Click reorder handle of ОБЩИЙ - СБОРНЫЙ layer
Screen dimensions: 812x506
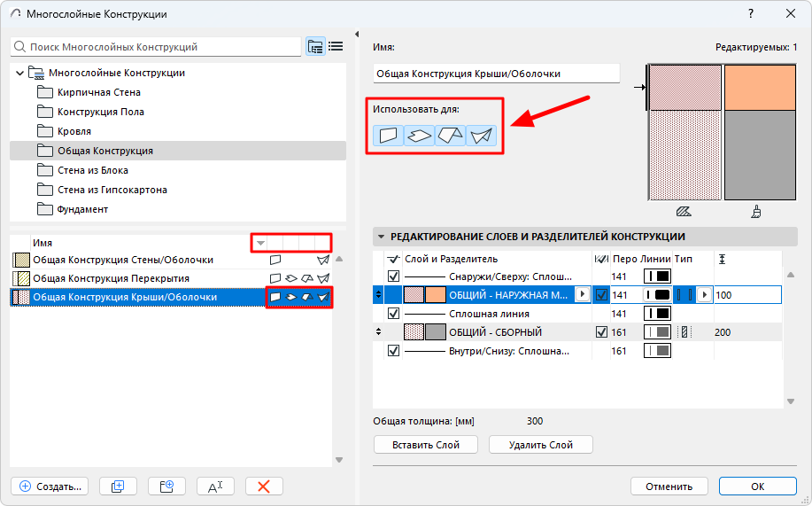coord(379,332)
